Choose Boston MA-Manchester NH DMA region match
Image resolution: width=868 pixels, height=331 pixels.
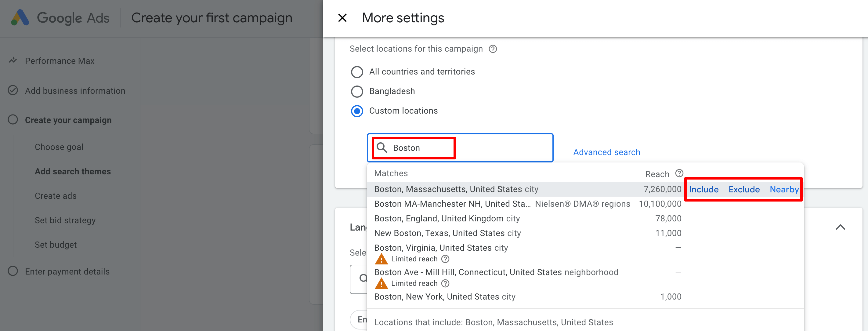(451, 204)
